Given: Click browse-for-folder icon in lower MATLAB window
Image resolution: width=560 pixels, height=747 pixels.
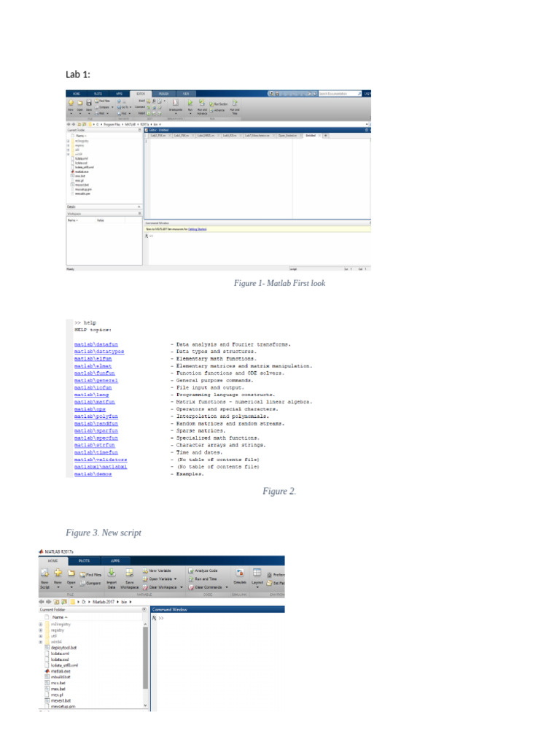Looking at the screenshot, I should pyautogui.click(x=64, y=602).
